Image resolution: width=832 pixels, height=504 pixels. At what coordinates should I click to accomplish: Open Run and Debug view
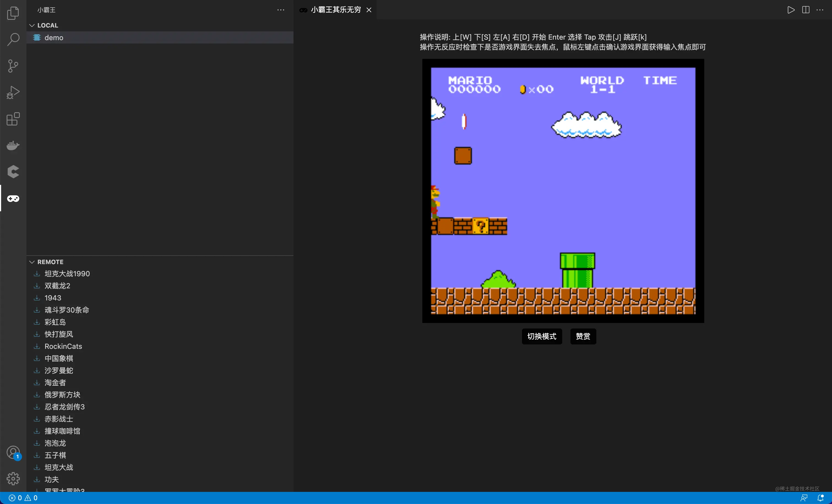coord(13,92)
